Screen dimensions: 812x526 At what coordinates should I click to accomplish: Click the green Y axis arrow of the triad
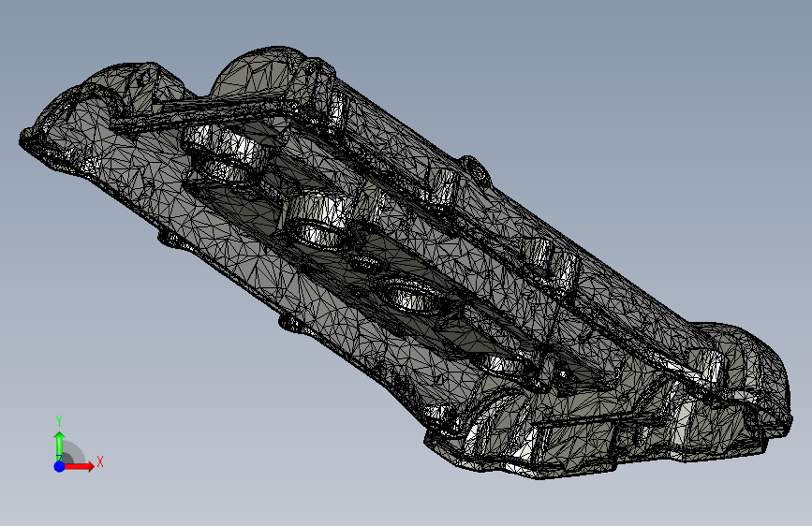[60, 446]
